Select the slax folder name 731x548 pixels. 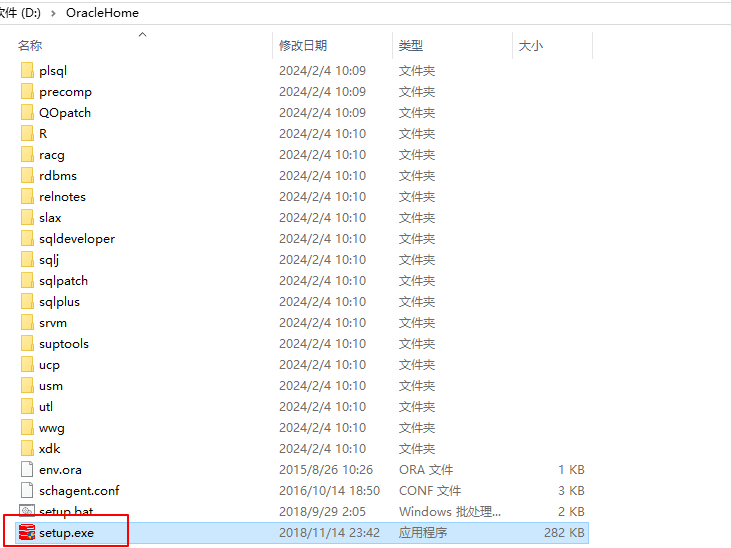[50, 218]
